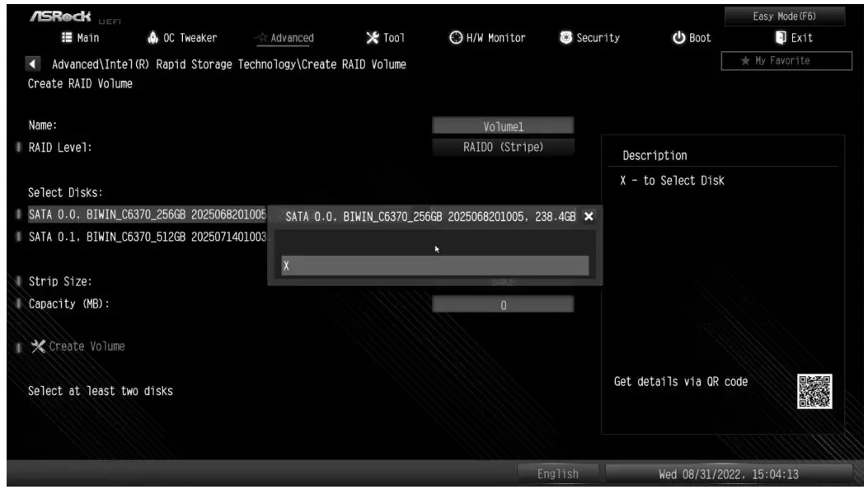868x494 pixels.
Task: Choose the X option in the popup
Action: click(435, 266)
